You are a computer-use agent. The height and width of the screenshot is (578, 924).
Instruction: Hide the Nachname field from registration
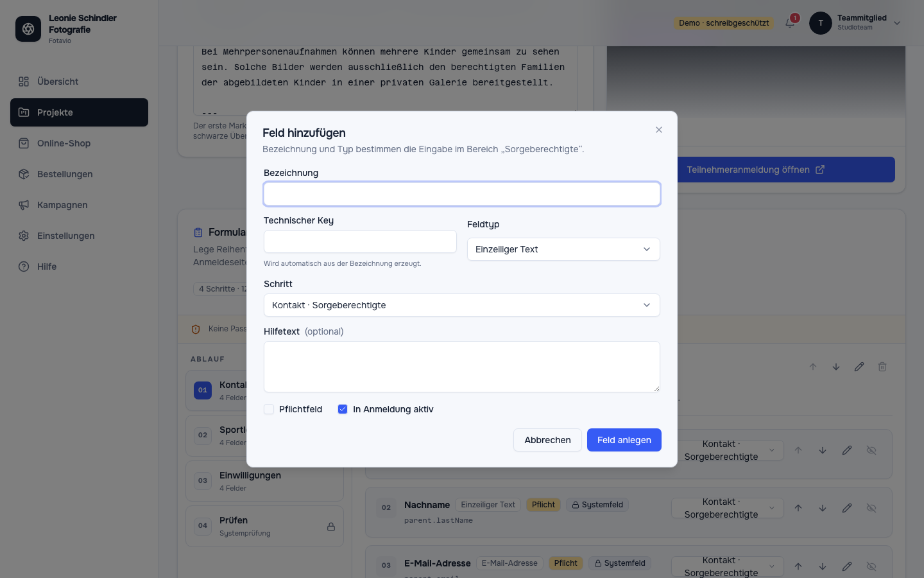click(871, 508)
